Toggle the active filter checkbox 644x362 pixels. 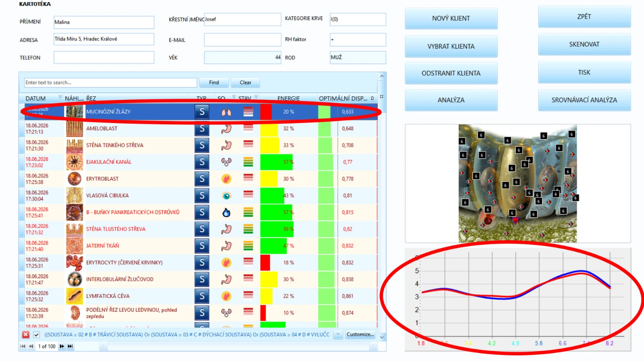36,335
